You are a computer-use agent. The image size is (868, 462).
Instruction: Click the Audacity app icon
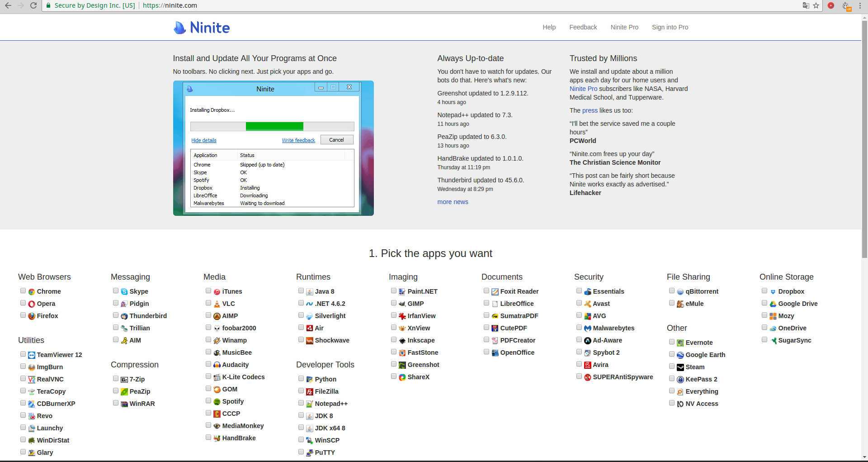(217, 365)
